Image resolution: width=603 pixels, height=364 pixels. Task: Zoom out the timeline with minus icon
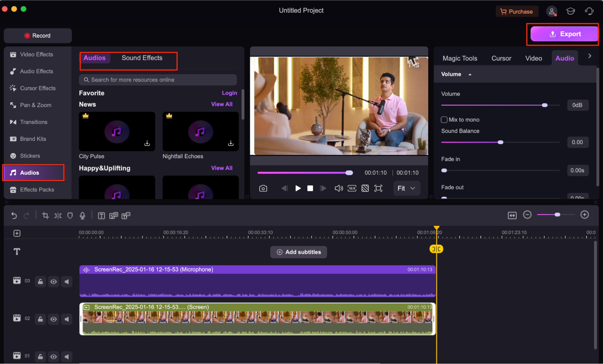point(527,215)
